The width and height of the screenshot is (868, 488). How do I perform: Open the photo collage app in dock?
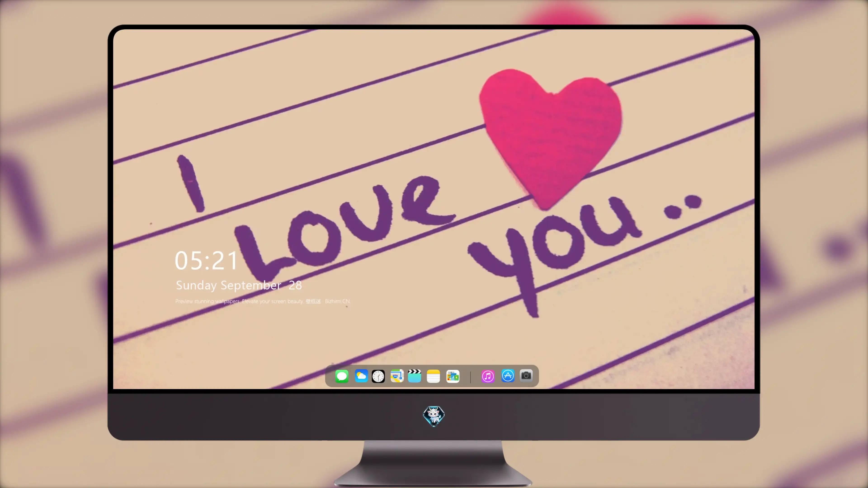[453, 376]
